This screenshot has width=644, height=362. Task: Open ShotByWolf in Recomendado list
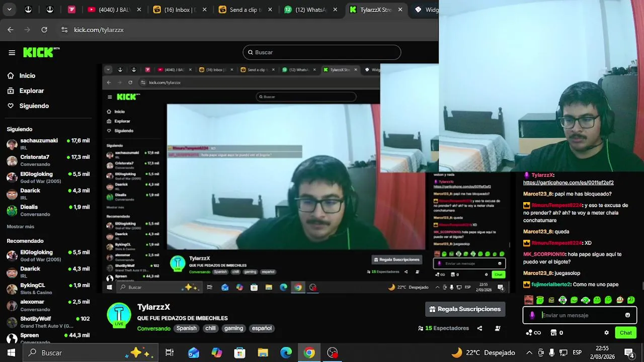click(48, 322)
